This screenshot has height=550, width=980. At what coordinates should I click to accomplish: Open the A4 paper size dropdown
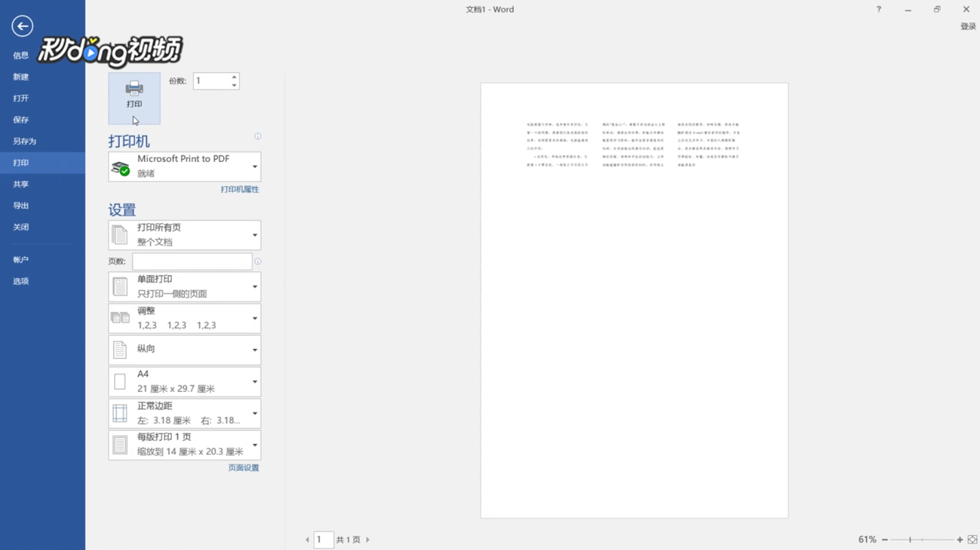(185, 381)
